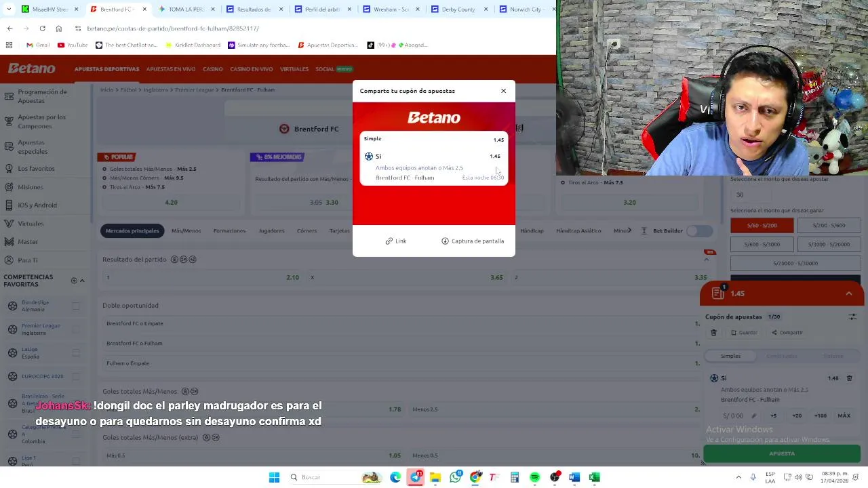Select Córners market tab
868x488 pixels.
307,231
